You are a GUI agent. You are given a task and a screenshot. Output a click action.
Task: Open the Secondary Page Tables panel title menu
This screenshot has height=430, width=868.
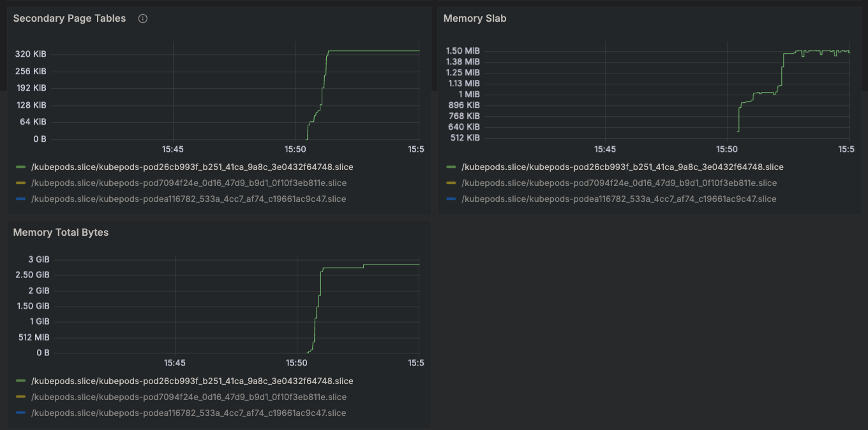70,19
